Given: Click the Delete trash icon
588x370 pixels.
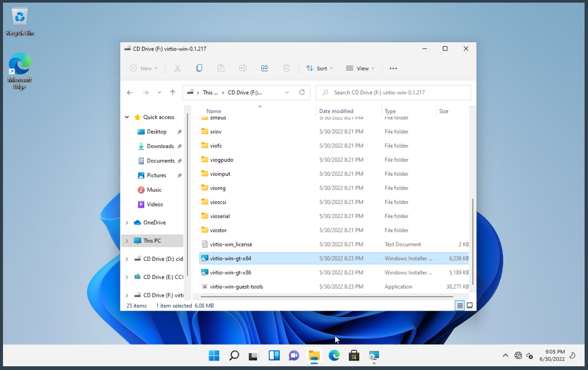Looking at the screenshot, I should 286,68.
